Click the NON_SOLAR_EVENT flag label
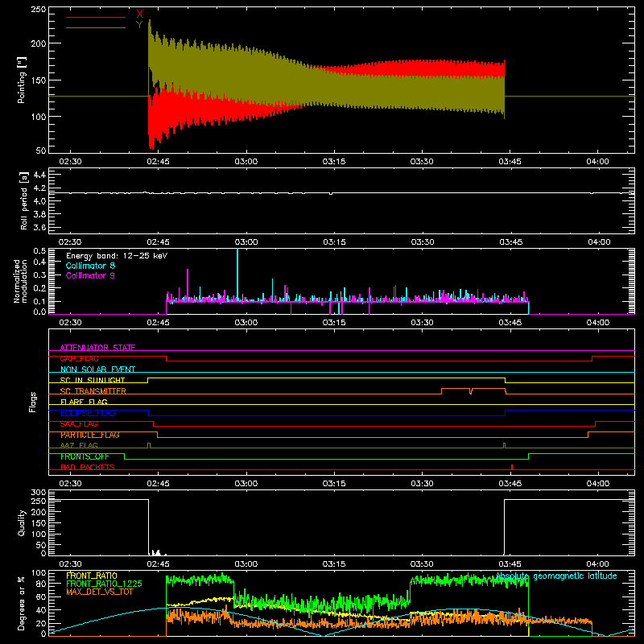Viewport: 644px width, 644px height. (x=97, y=369)
